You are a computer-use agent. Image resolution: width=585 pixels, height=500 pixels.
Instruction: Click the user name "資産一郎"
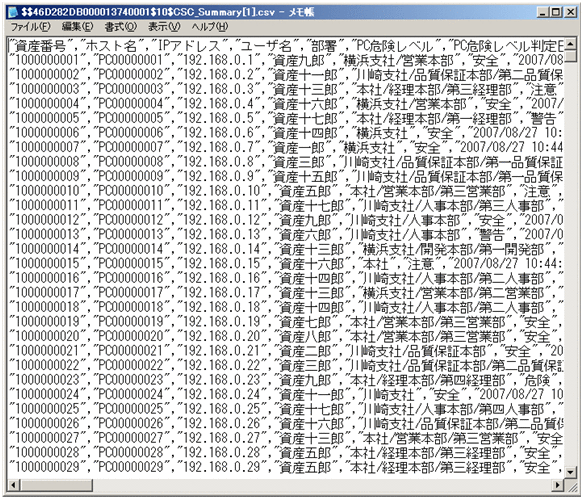pyautogui.click(x=299, y=148)
